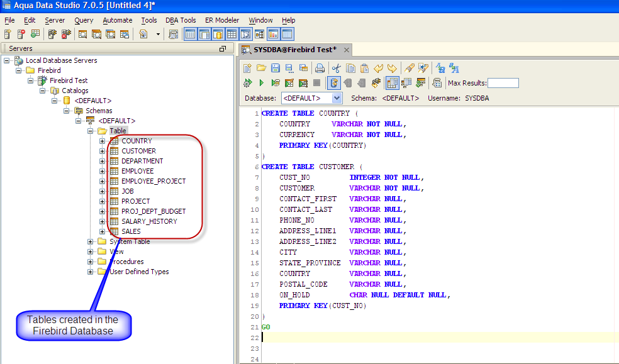Expand the System Table folder
The height and width of the screenshot is (364, 619).
[x=91, y=241]
